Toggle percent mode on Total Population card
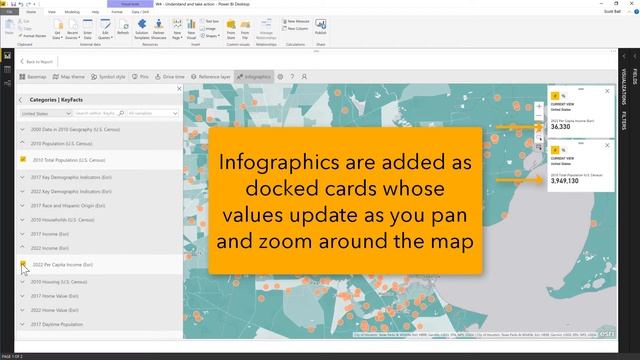Screen dimensions: 640x360 tap(564, 150)
